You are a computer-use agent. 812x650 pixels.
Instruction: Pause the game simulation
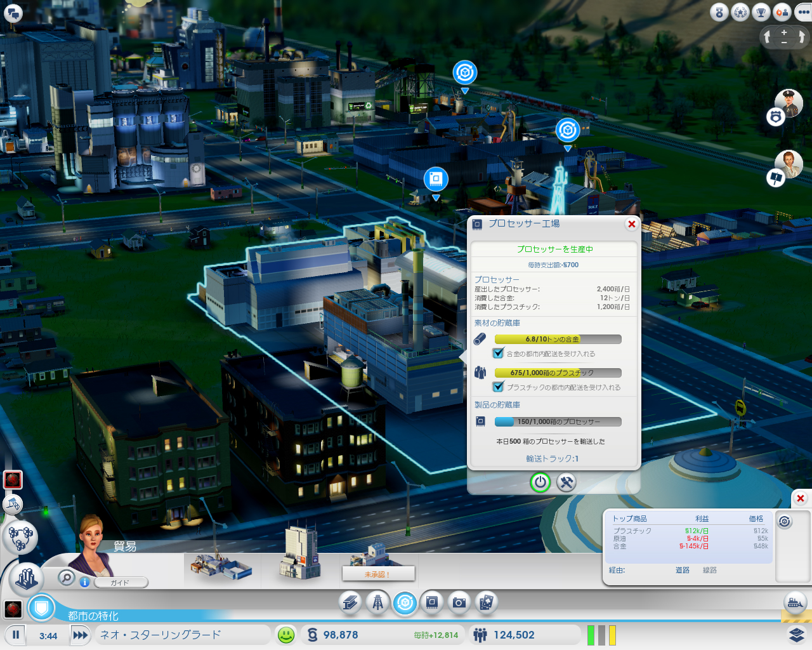pyautogui.click(x=16, y=635)
